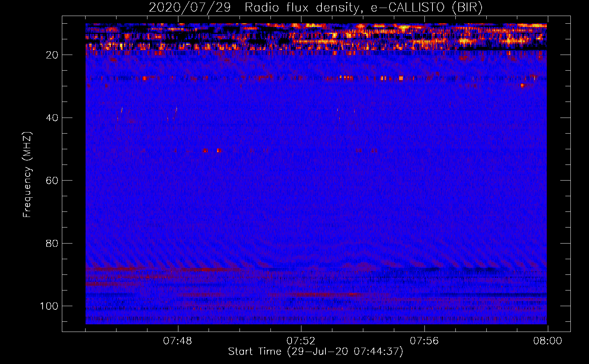Click the 'Frequency (MHZ)' axis label

click(x=27, y=174)
